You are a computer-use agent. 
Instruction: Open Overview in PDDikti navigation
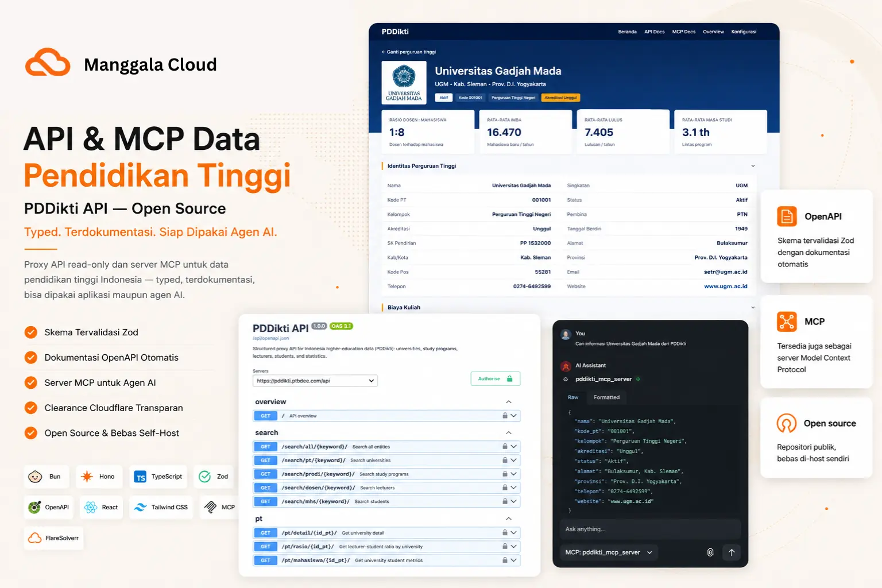[x=713, y=32]
